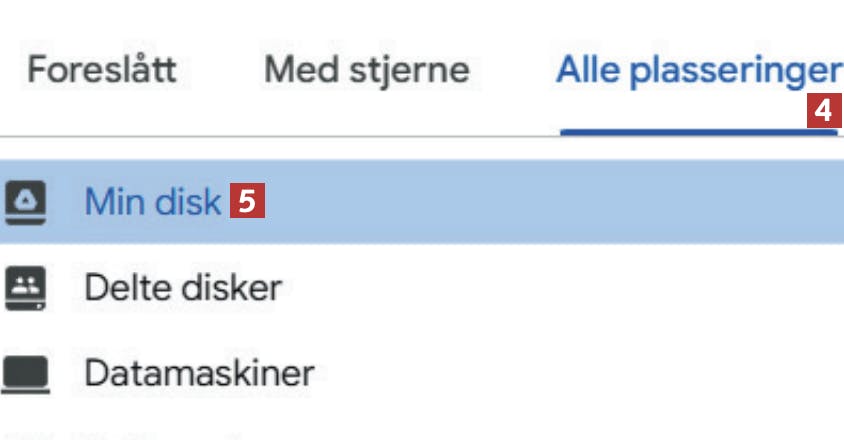Click the red number 4 marker

click(822, 111)
